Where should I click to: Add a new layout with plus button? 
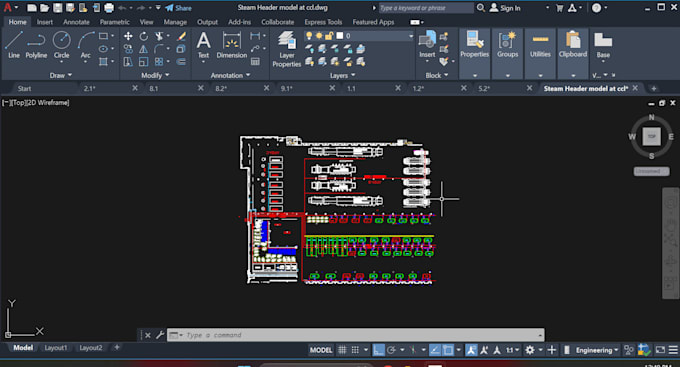pos(117,347)
